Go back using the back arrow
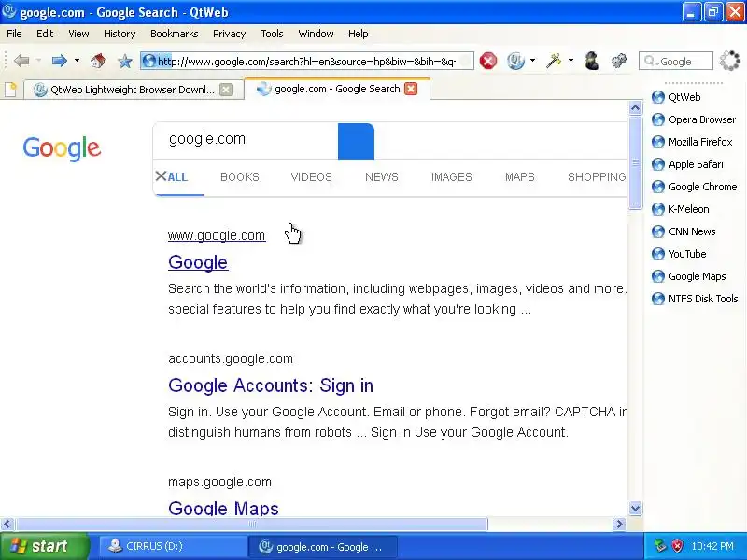 tap(21, 61)
